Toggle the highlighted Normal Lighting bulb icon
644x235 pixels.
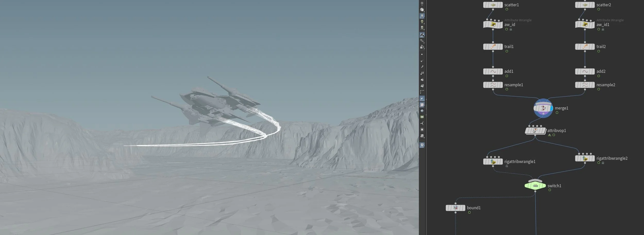[x=422, y=16]
